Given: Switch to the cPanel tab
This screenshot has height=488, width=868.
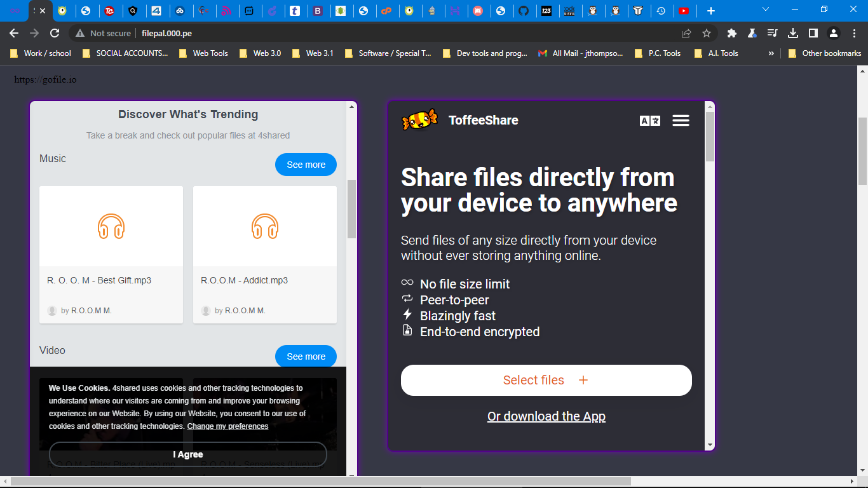Looking at the screenshot, I should pyautogui.click(x=386, y=11).
